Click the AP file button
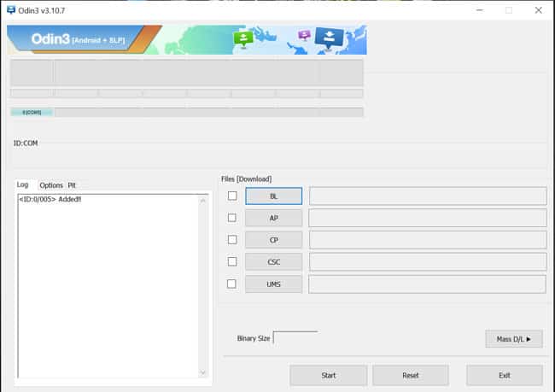This screenshot has width=555, height=392. (x=273, y=218)
